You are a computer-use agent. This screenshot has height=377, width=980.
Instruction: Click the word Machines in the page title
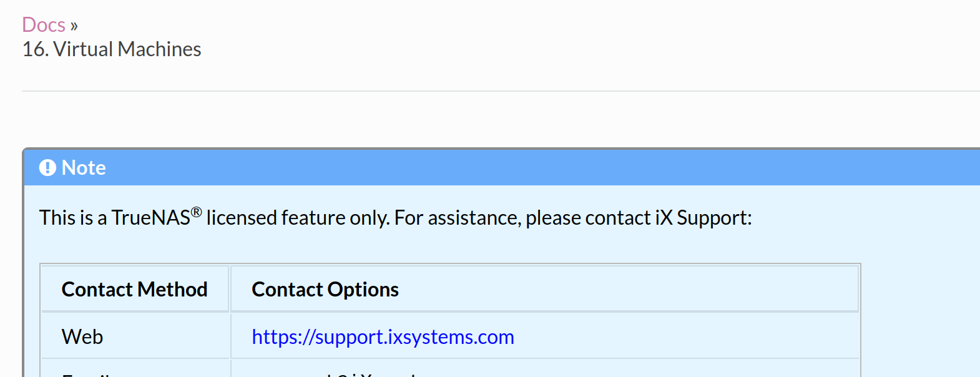click(159, 49)
